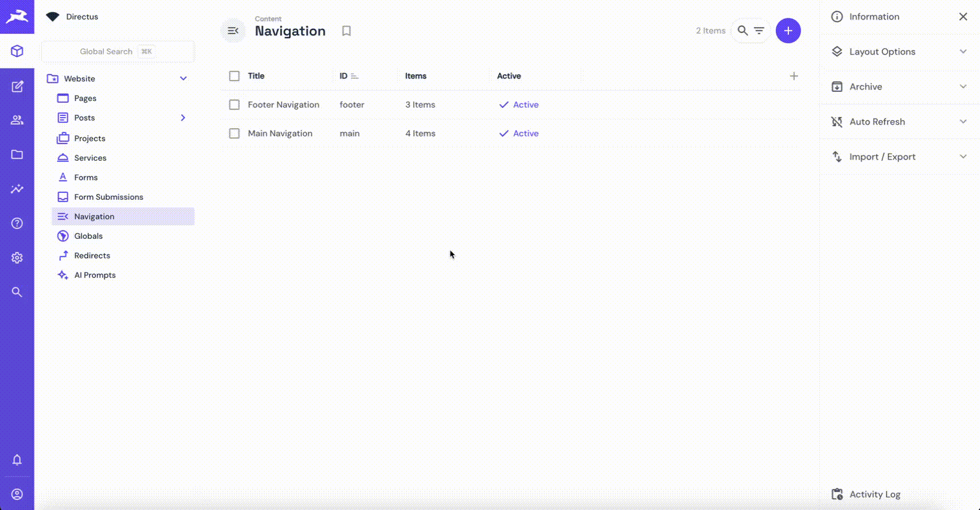Open the Activity Log link

pyautogui.click(x=874, y=494)
